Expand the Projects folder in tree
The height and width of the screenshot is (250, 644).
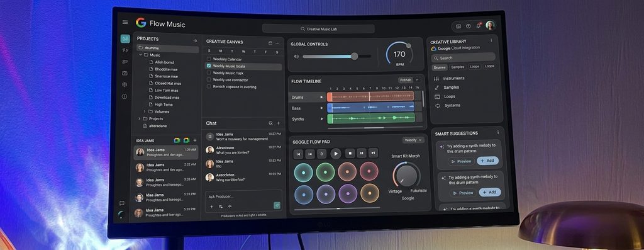[140, 118]
